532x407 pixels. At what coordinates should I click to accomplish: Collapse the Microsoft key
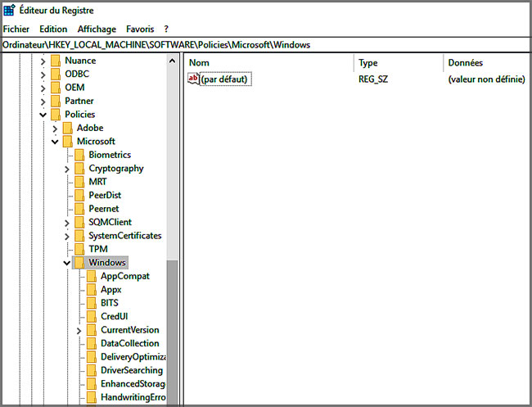55,142
